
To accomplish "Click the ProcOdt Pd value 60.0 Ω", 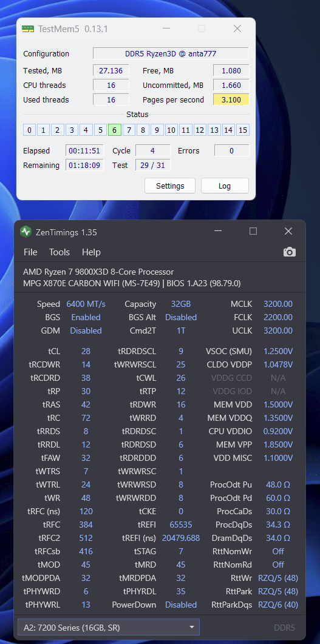I will coord(278,498).
